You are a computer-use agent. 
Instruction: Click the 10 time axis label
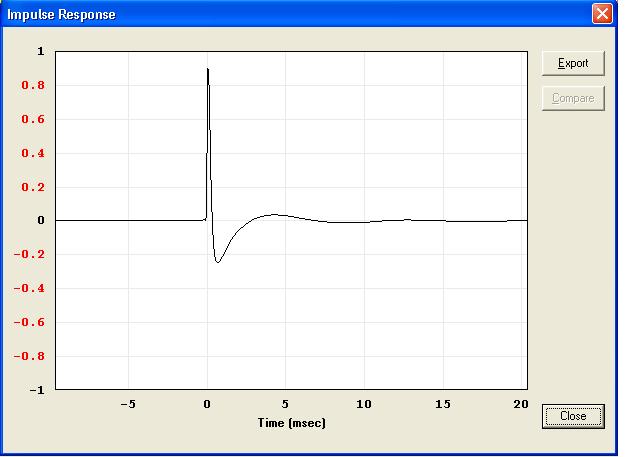[364, 404]
